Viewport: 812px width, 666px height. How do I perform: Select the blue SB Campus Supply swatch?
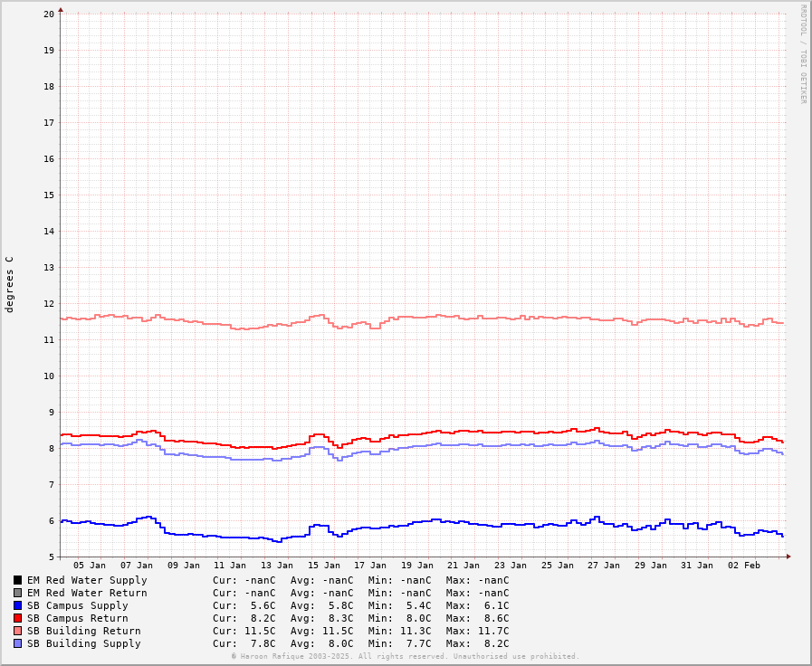coord(17,605)
